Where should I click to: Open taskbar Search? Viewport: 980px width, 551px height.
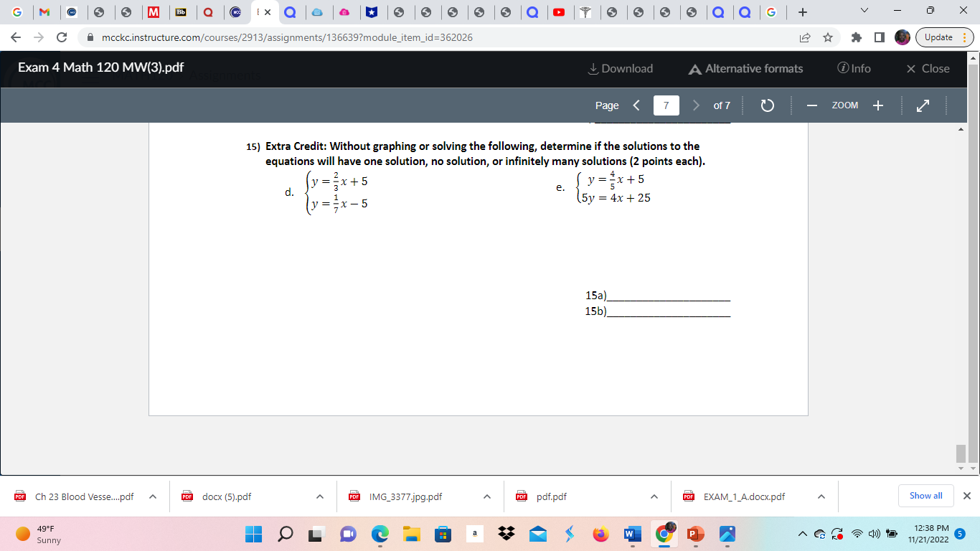(285, 534)
